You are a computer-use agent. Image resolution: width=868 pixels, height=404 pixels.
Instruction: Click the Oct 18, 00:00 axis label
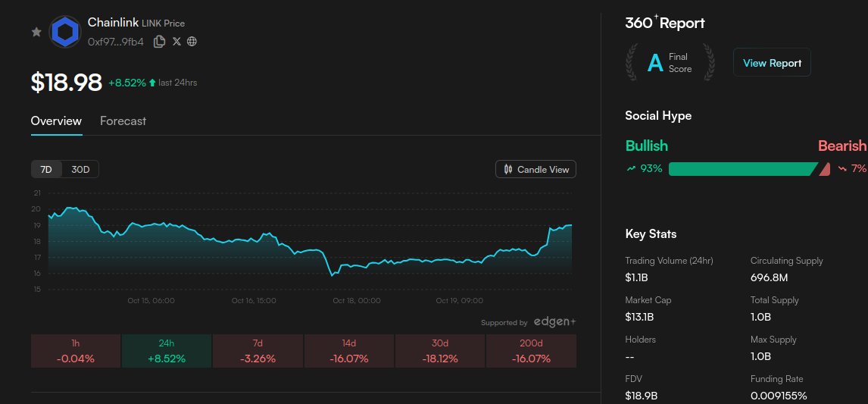point(357,301)
